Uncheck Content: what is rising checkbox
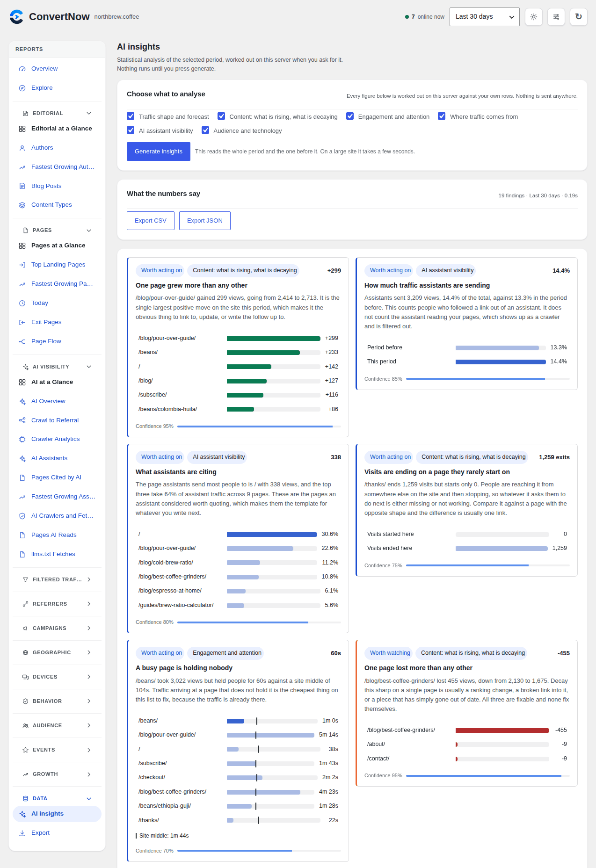Viewport: 596px width, 868px height. [221, 116]
